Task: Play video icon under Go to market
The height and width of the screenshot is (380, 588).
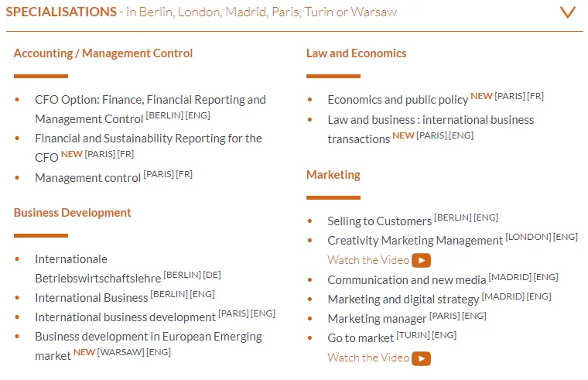Action: [421, 358]
